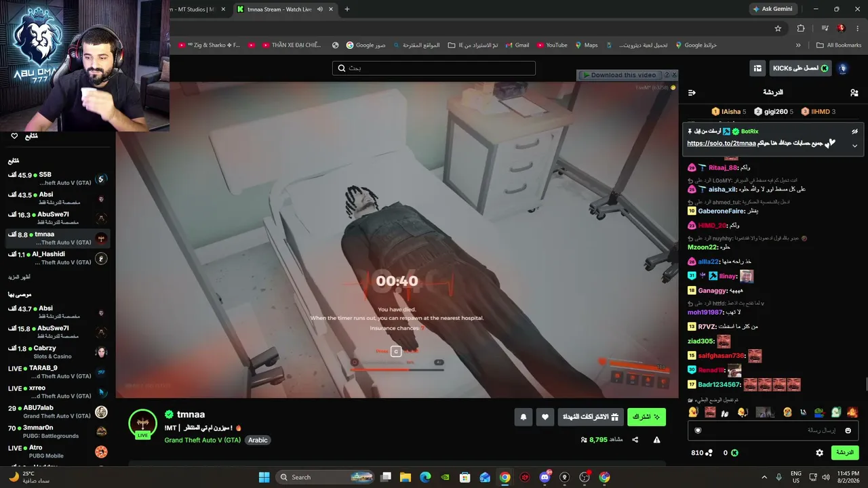Switch to the tmnaa Stream tab
868x488 pixels.
[279, 9]
